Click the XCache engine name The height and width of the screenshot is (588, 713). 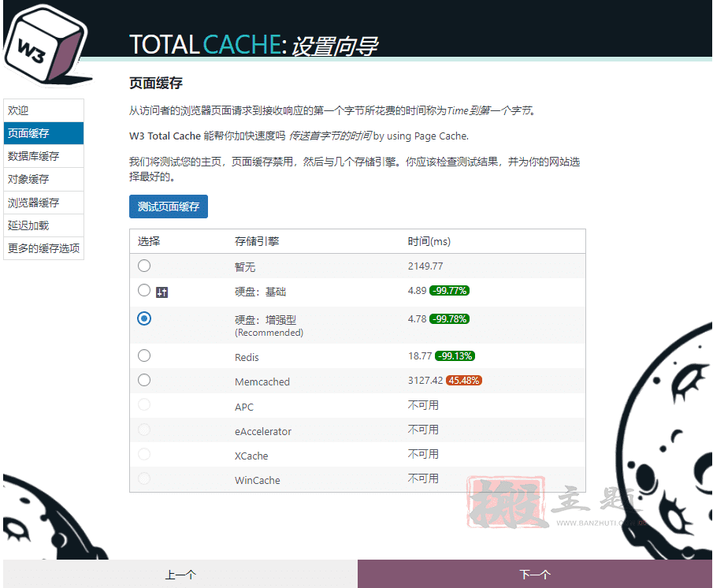click(x=251, y=456)
